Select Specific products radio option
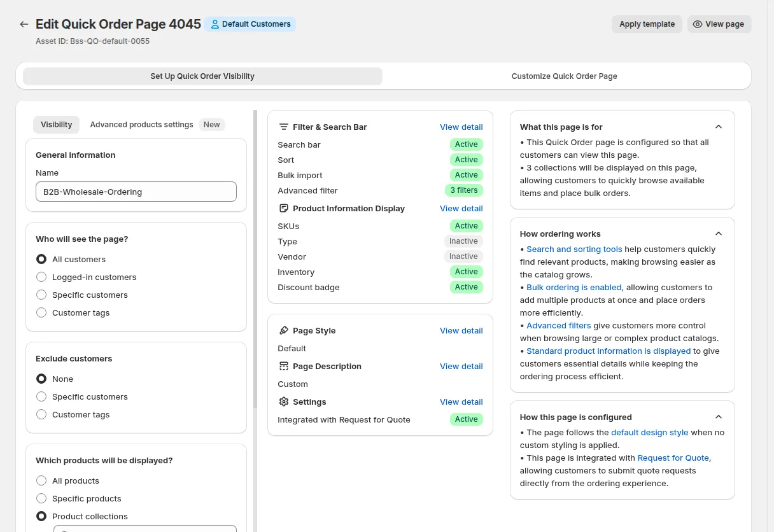 pyautogui.click(x=41, y=498)
